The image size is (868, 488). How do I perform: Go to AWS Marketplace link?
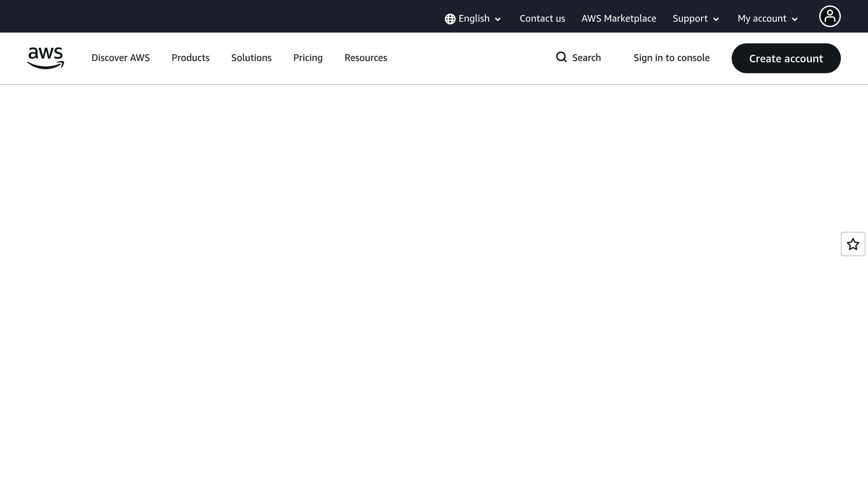[618, 19]
